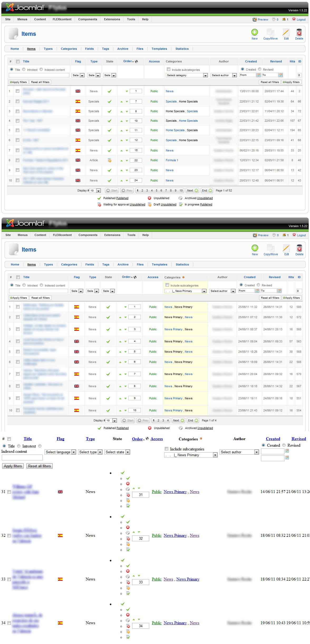The width and height of the screenshot is (310, 644).
Task: Click the New item icon in the top screenshot
Action: [x=254, y=32]
